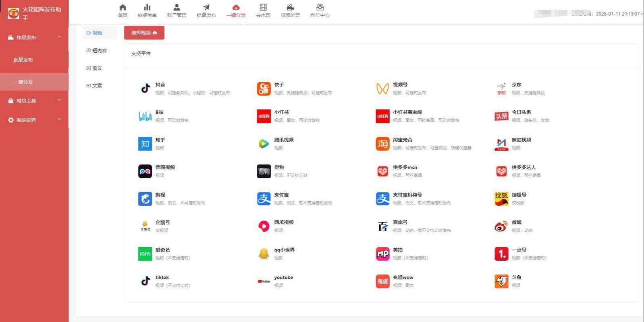Open the 首页 home page in top navigation
Viewport: 644px width, 322px height.
pyautogui.click(x=123, y=10)
